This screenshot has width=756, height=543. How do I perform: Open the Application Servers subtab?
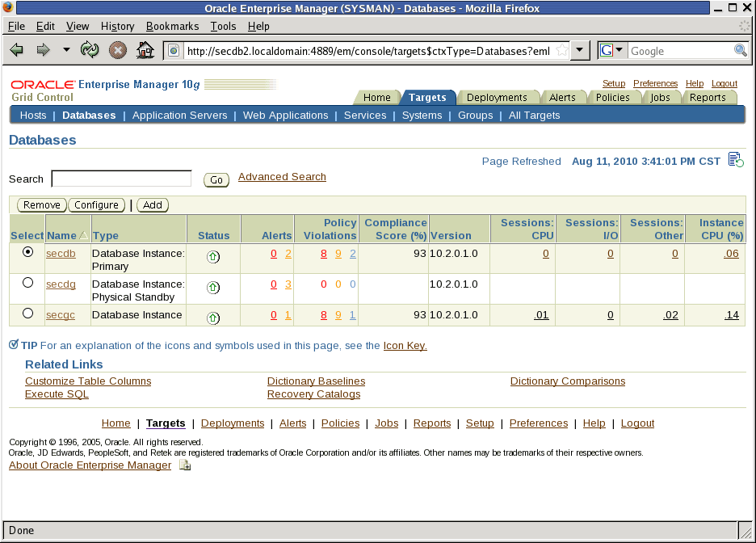point(180,116)
